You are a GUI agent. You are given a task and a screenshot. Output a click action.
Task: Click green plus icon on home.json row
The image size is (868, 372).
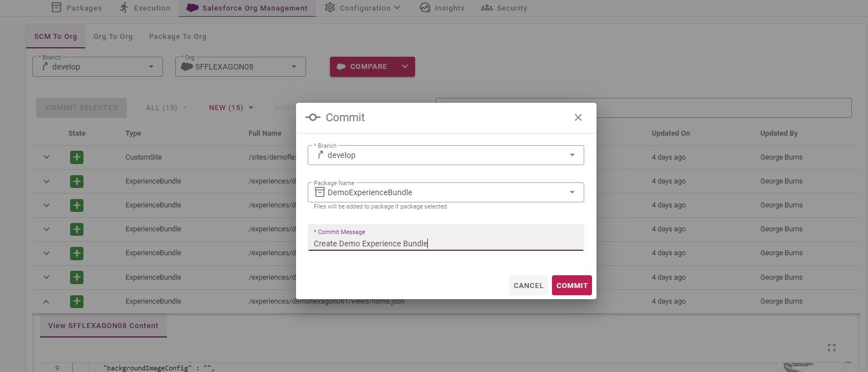[x=77, y=301]
